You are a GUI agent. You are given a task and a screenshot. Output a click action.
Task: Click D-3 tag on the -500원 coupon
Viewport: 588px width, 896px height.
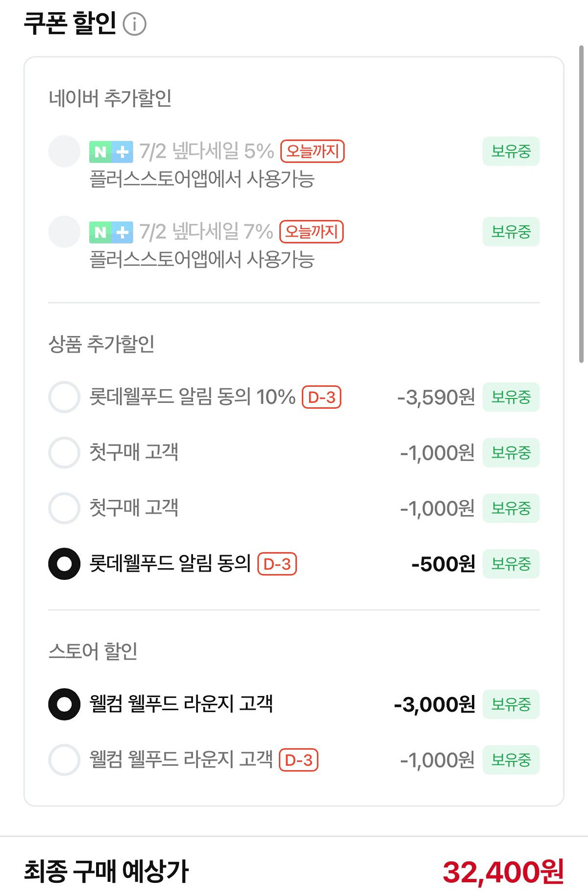277,564
